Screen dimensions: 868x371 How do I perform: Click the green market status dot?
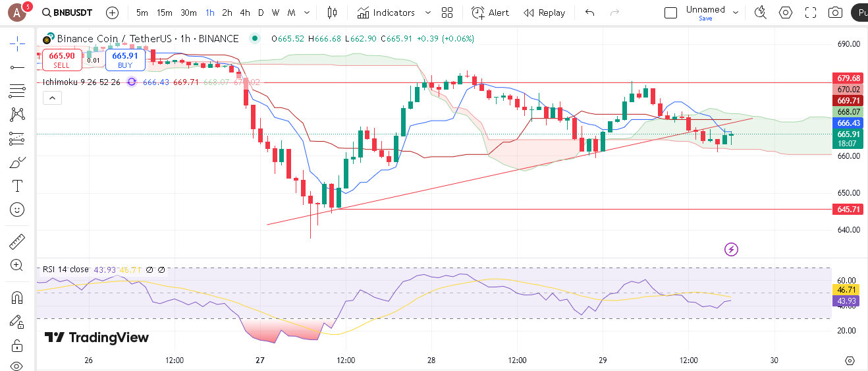point(255,39)
